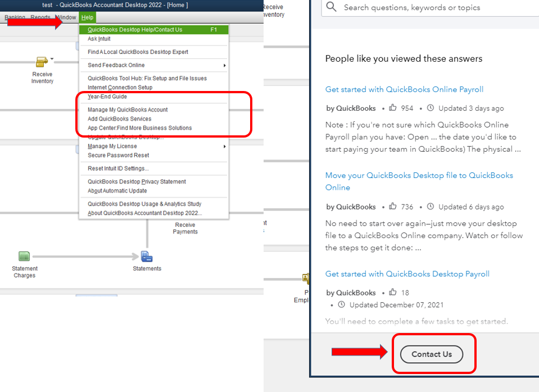Focus the help search field
Image resolution: width=539 pixels, height=392 pixels.
click(430, 7)
